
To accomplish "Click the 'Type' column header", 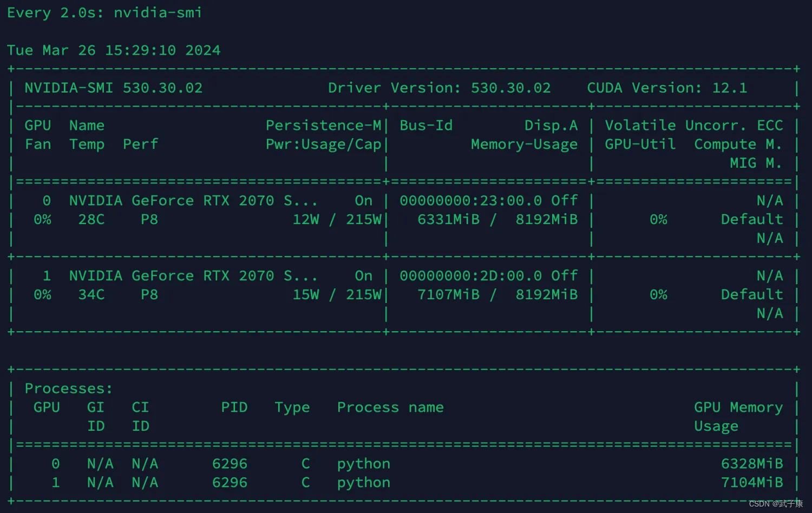I will pyautogui.click(x=292, y=408).
